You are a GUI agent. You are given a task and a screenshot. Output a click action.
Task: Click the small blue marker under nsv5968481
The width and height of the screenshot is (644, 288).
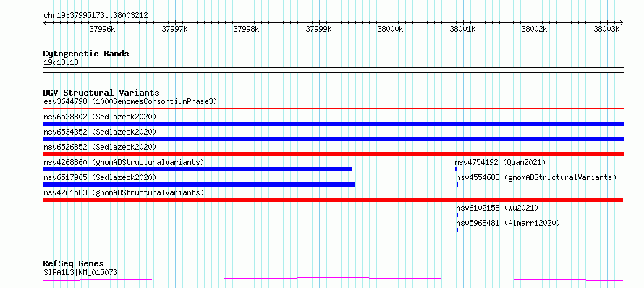coord(457,230)
